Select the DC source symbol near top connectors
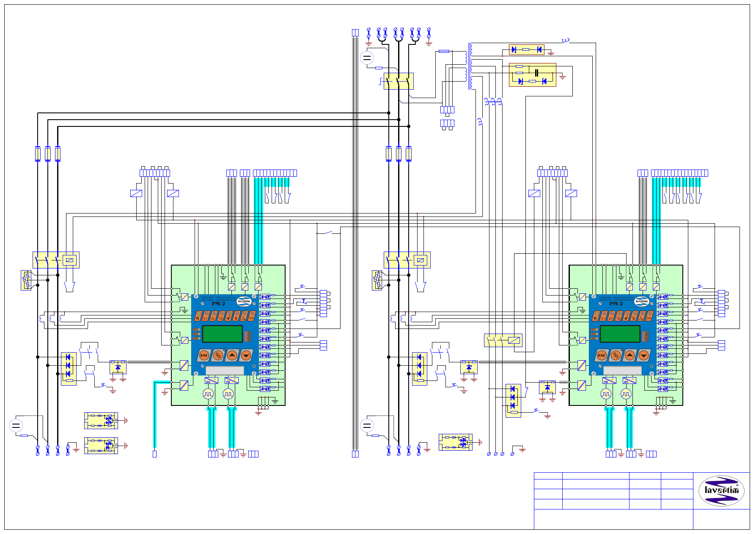This screenshot has width=756, height=534. tap(367, 58)
